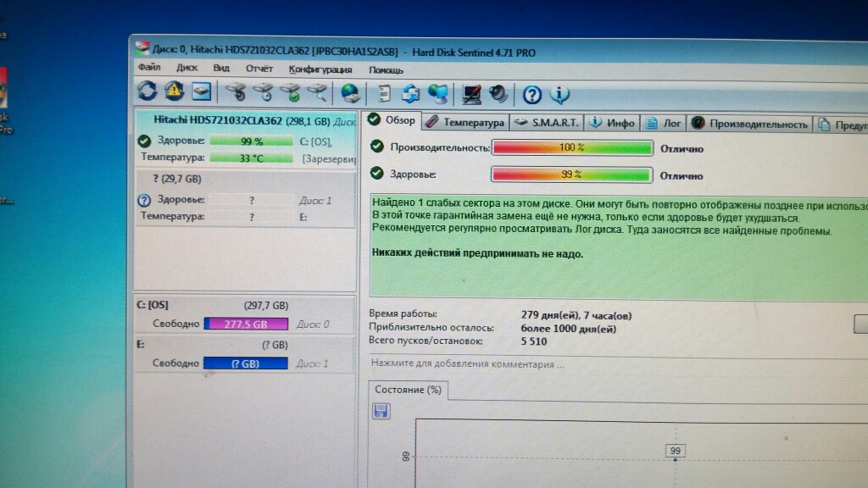The image size is (868, 488).
Task: Click green check icon beside Здоровье in disk list
Action: tap(144, 141)
